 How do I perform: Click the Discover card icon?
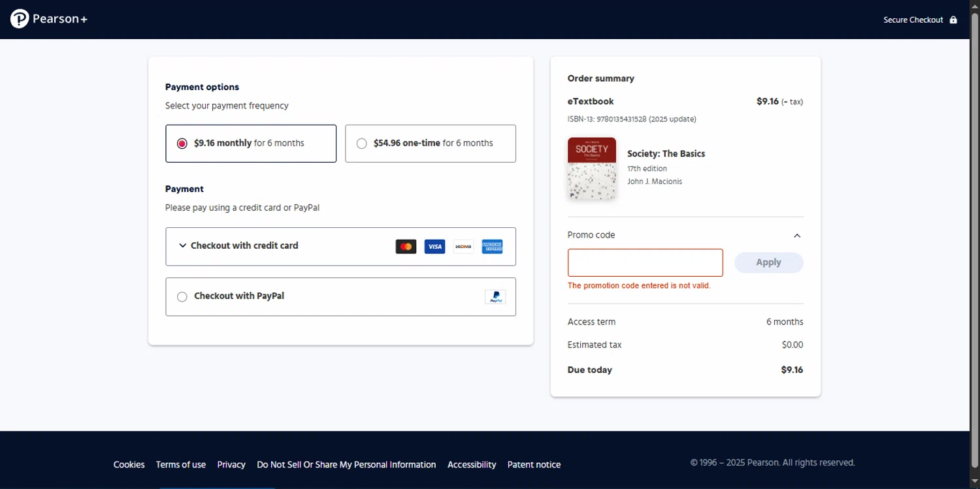coord(463,247)
